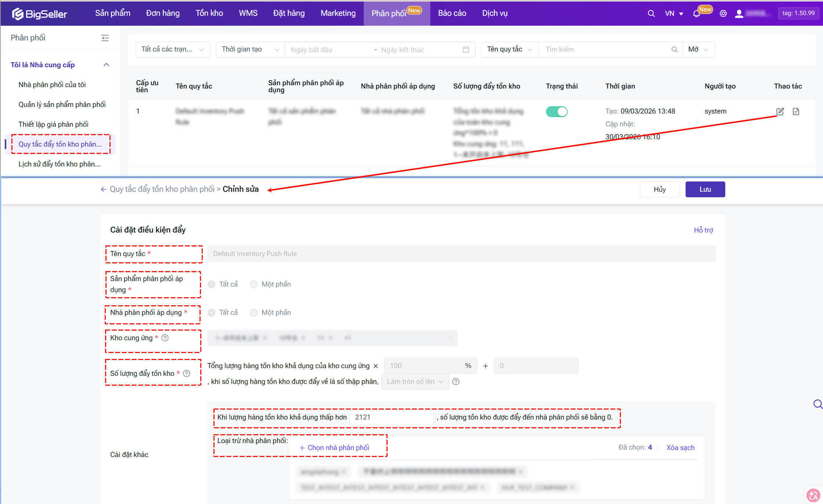Screen dimensions: 823x504
Task: Open the Báo cáo menu
Action: pyautogui.click(x=452, y=13)
